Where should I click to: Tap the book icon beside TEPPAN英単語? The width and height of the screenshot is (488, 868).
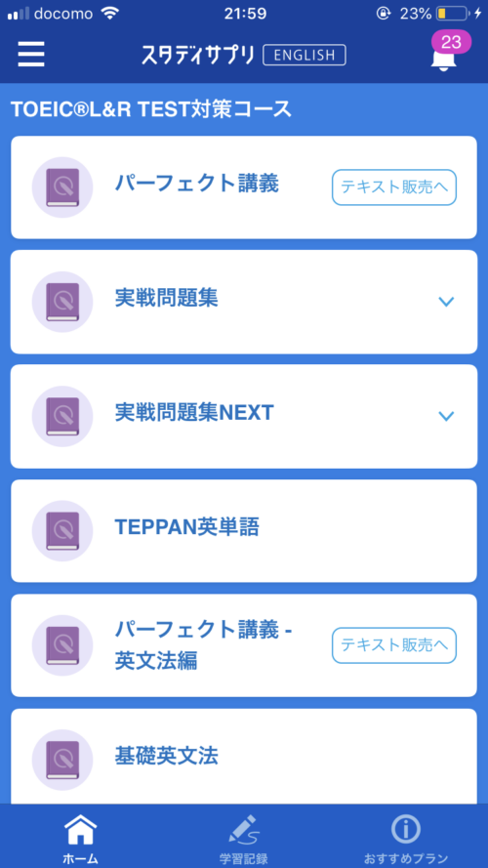click(62, 531)
